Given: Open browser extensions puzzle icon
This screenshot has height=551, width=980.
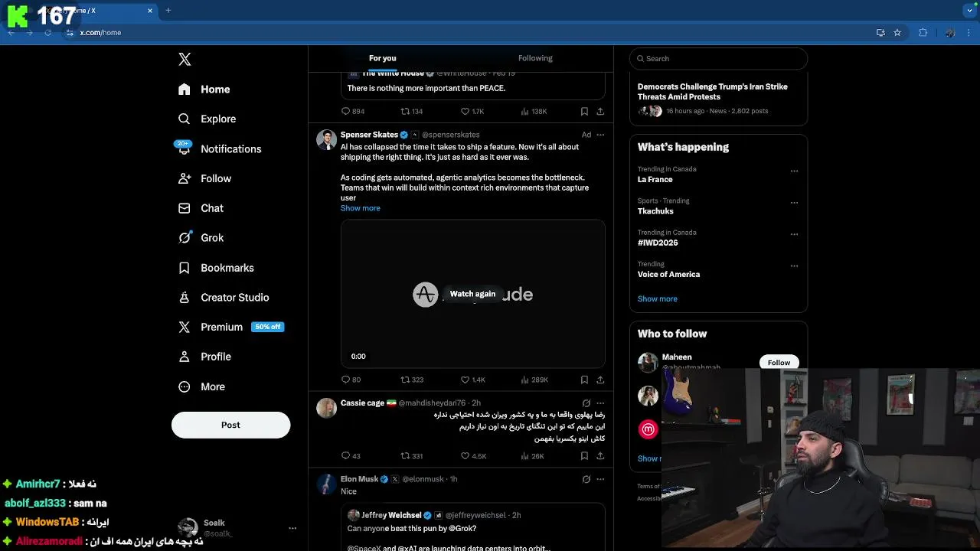Looking at the screenshot, I should [x=923, y=33].
